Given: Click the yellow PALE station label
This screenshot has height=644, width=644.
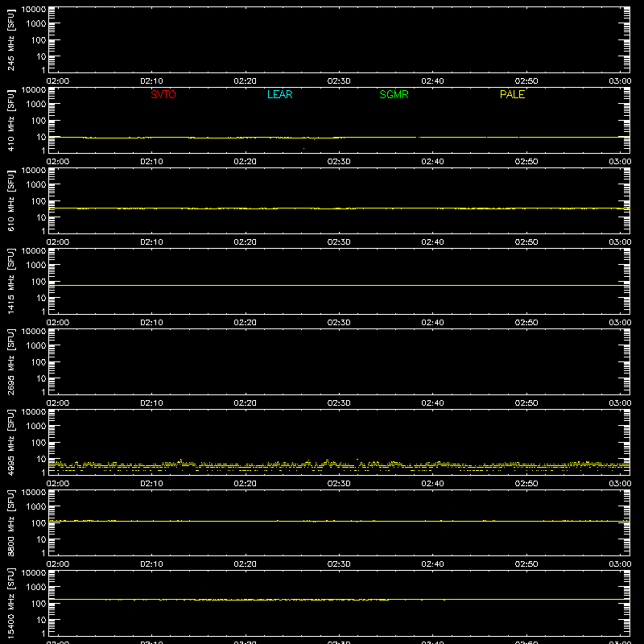Looking at the screenshot, I should pos(512,94).
